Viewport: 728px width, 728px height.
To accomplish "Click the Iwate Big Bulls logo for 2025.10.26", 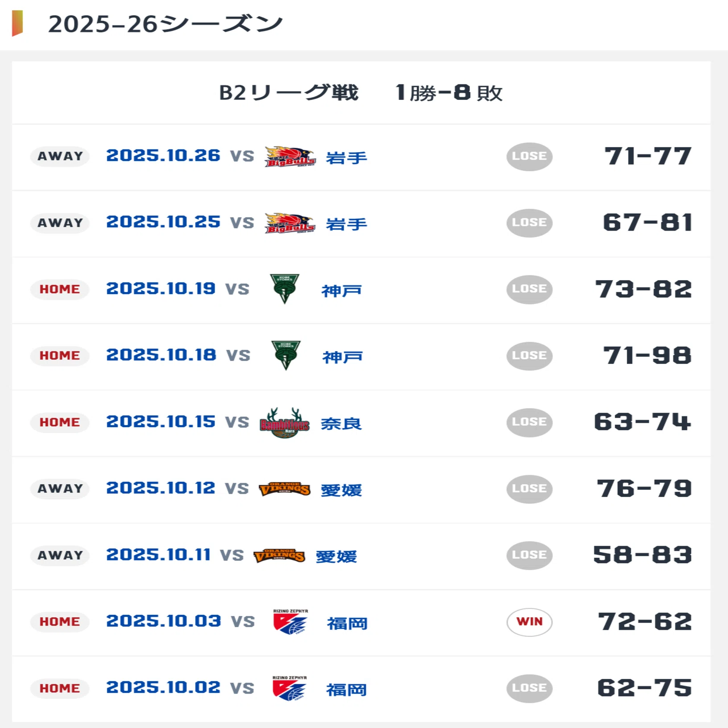I will click(x=290, y=157).
